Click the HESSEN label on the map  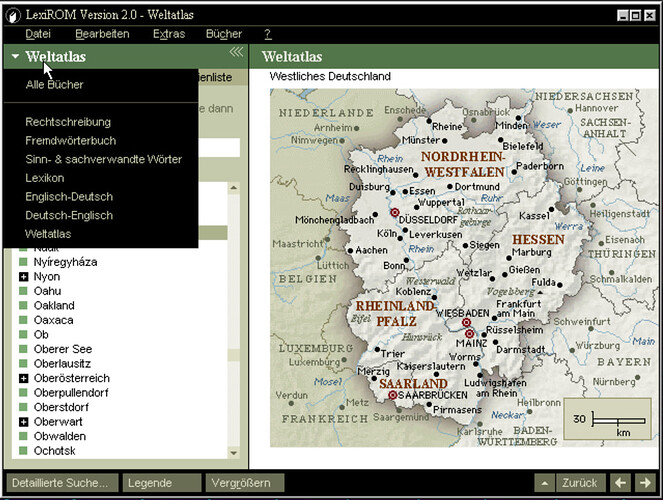point(538,240)
